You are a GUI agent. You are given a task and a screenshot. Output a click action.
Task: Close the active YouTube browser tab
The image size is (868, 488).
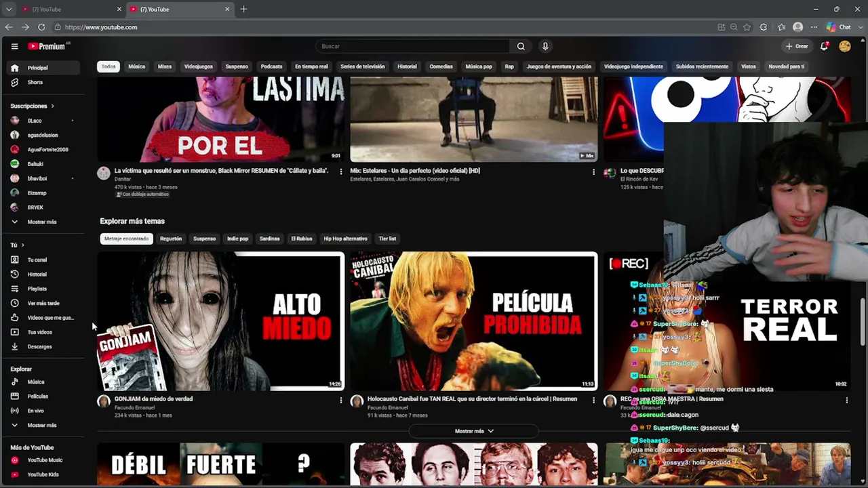point(227,9)
